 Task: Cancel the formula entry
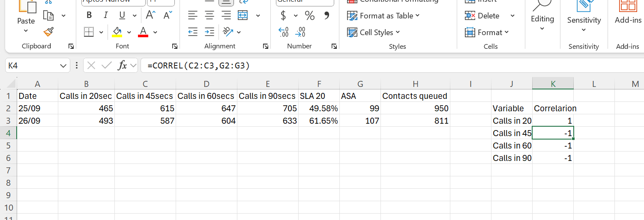tap(90, 65)
